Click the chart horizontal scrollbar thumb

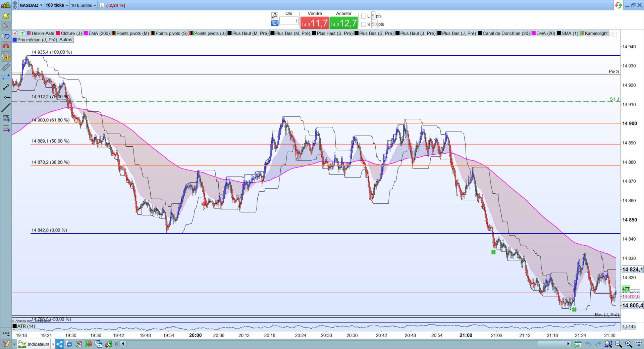551,344
